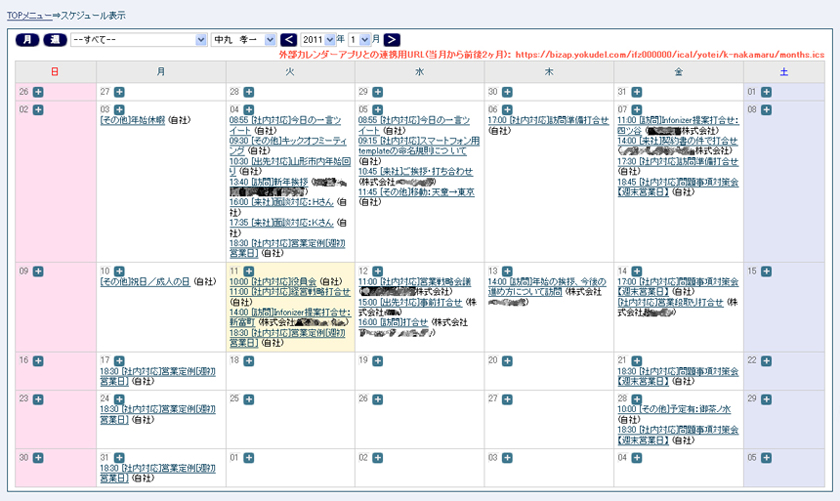Click the plus icon for January 18

[x=249, y=360]
